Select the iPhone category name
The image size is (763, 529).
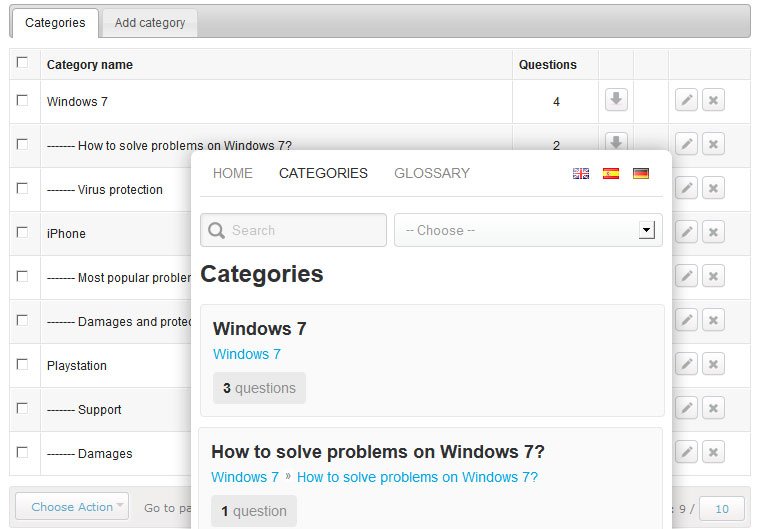pyautogui.click(x=66, y=234)
